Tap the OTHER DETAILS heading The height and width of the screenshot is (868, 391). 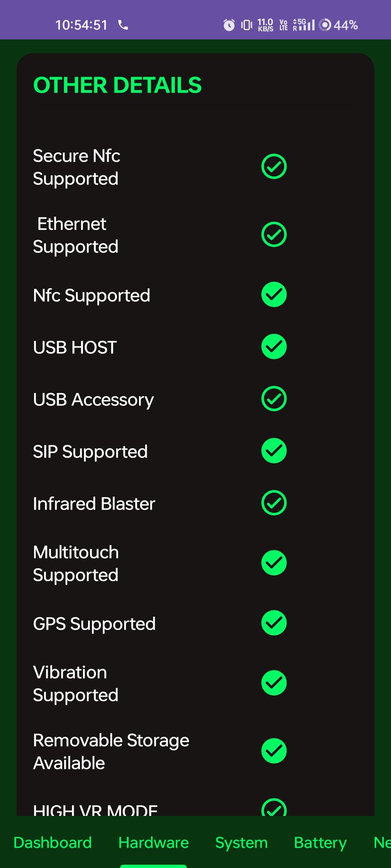pos(117,85)
